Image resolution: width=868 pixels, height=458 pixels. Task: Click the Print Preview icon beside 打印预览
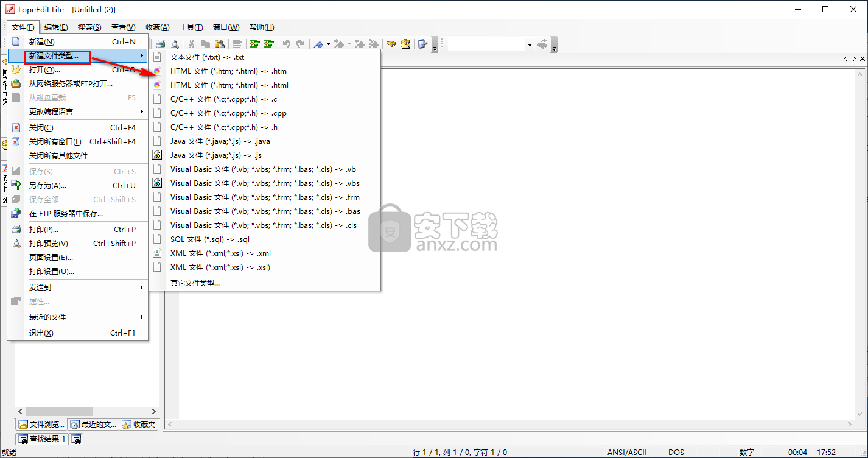coord(16,243)
